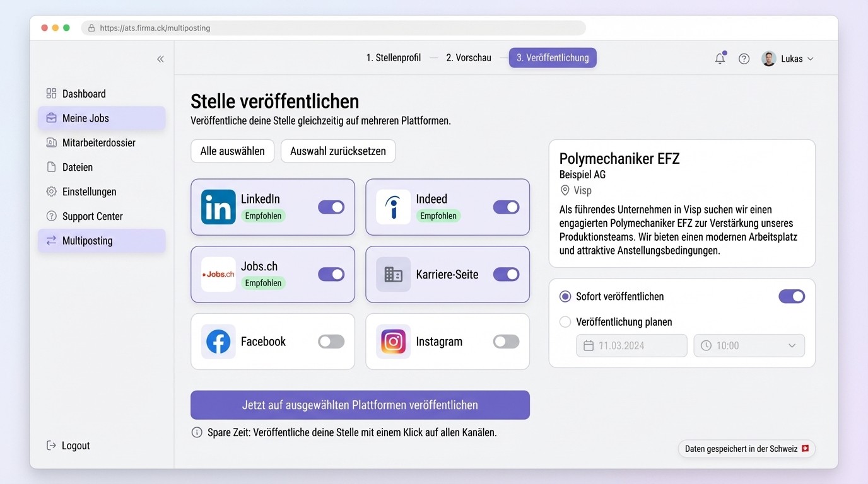Click Empfohlen badge under Indeed

click(438, 216)
